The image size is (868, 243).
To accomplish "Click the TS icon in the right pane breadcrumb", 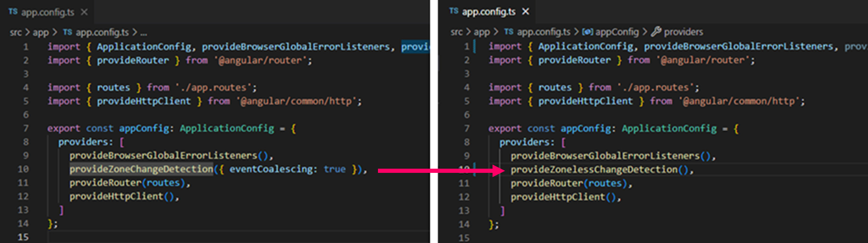I will [x=508, y=32].
